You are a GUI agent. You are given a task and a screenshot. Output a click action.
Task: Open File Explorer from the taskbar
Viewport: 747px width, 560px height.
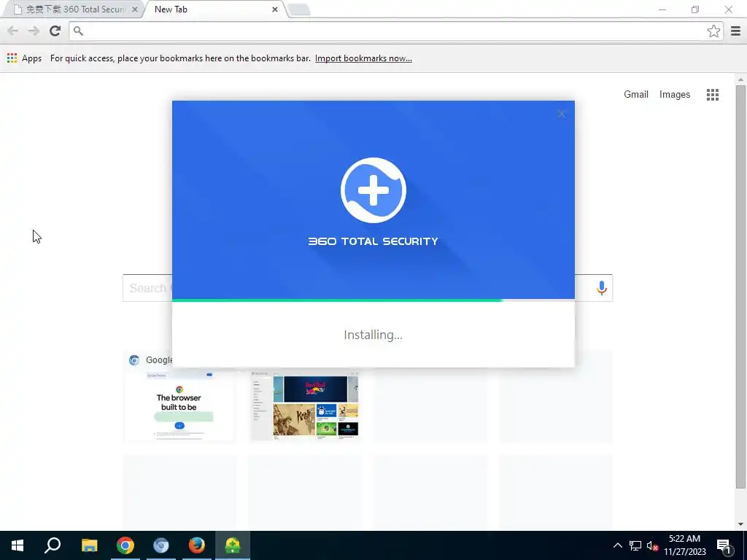[89, 545]
